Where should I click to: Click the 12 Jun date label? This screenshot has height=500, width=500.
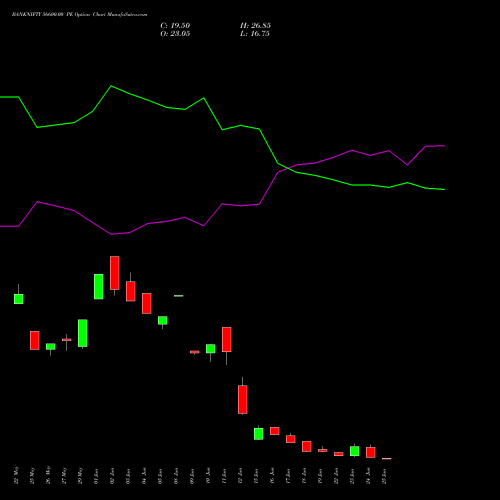240,476
